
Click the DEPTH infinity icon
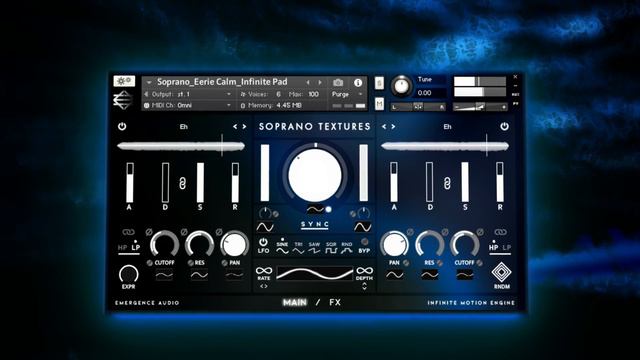[364, 271]
